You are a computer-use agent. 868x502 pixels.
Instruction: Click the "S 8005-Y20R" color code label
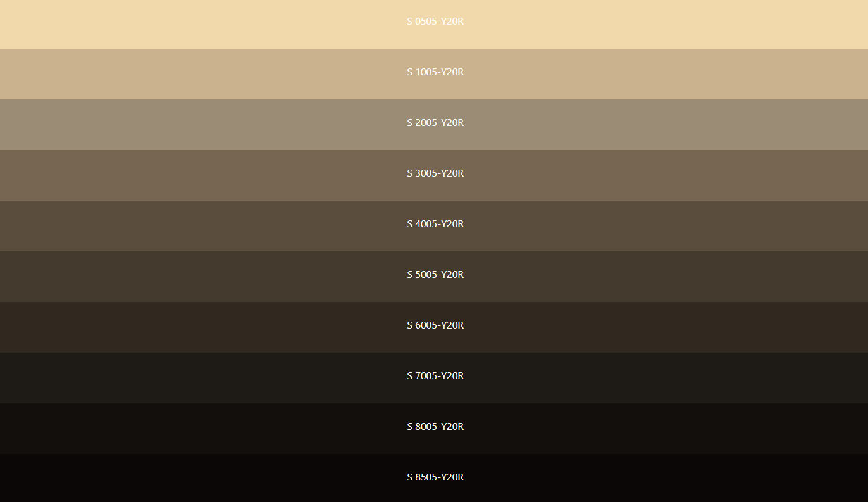coord(435,427)
